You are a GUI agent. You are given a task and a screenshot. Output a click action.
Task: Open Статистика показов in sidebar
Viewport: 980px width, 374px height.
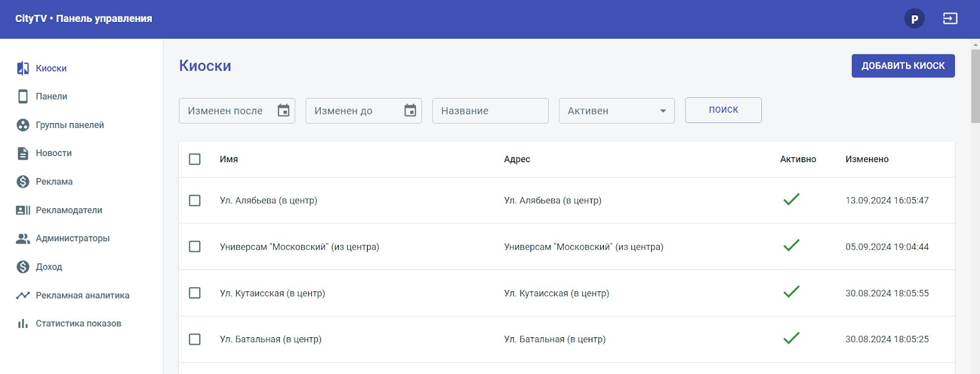click(x=78, y=324)
